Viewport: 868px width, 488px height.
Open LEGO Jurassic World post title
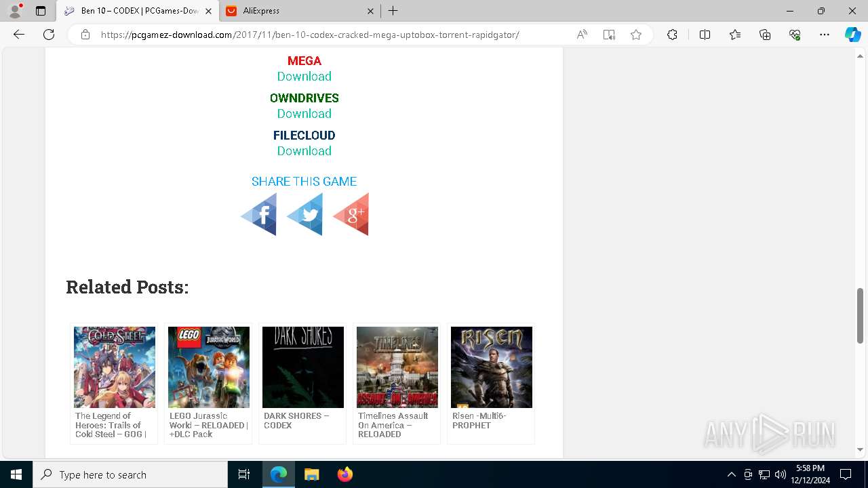(x=208, y=425)
